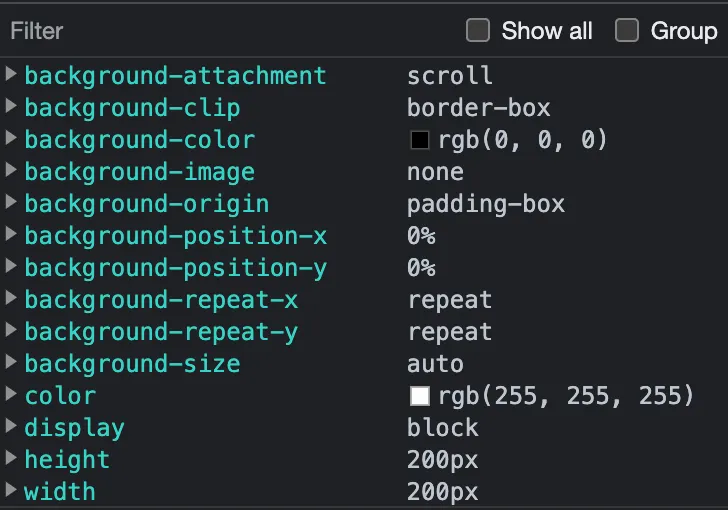This screenshot has height=510, width=728.
Task: Select the background-repeat-x property name
Action: tap(161, 300)
